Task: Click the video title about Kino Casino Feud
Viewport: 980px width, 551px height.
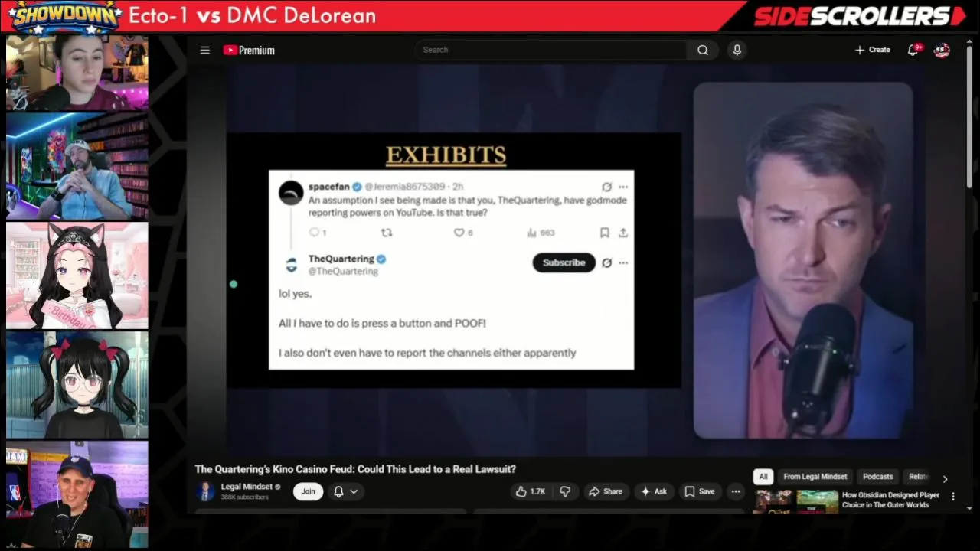Action: [x=355, y=469]
